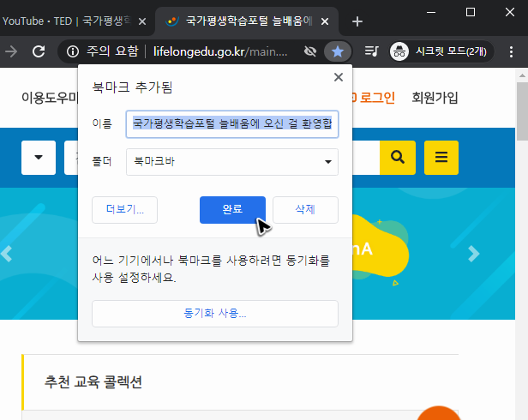Image resolution: width=528 pixels, height=420 pixels.
Task: Remove bookmark with 삭제 button
Action: [x=305, y=210]
